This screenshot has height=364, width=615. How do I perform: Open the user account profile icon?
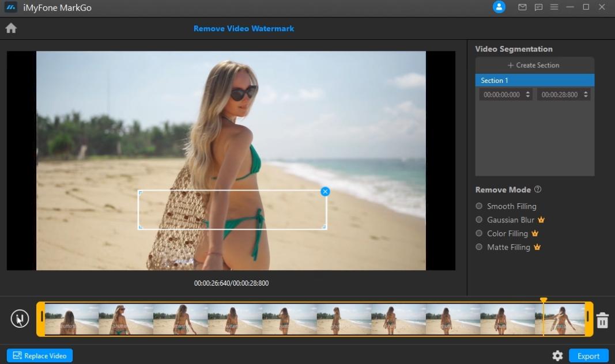pos(499,7)
